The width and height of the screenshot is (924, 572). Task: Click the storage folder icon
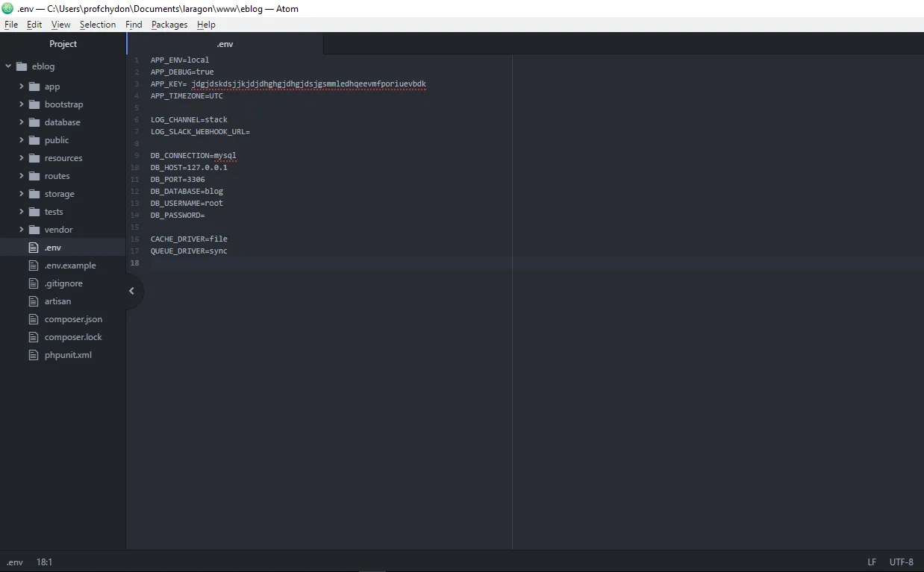34,194
